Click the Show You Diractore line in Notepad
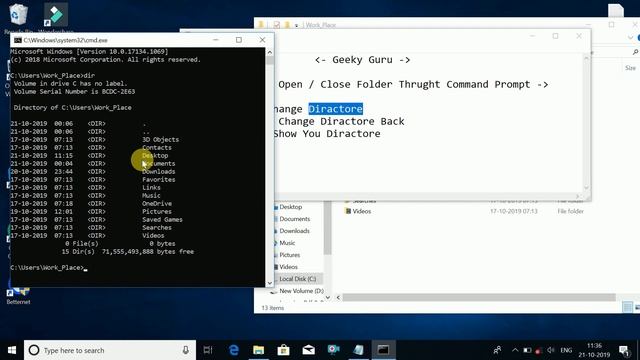 point(327,133)
